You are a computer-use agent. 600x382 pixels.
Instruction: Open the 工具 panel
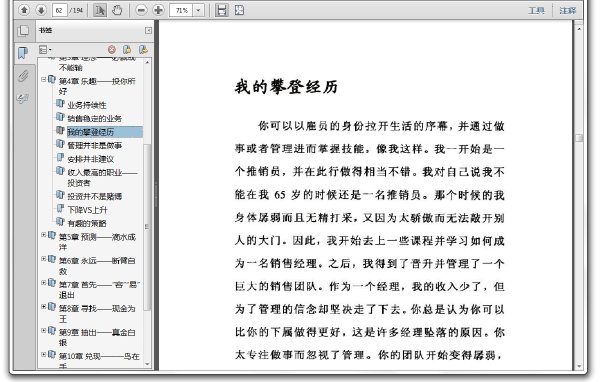pyautogui.click(x=536, y=10)
